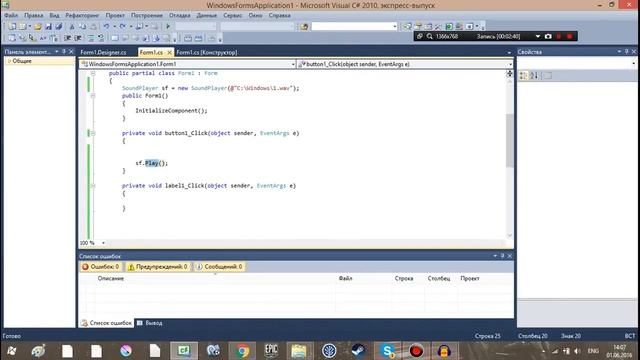The width and height of the screenshot is (640, 360).
Task: Open the Файл menu
Action: (11, 15)
